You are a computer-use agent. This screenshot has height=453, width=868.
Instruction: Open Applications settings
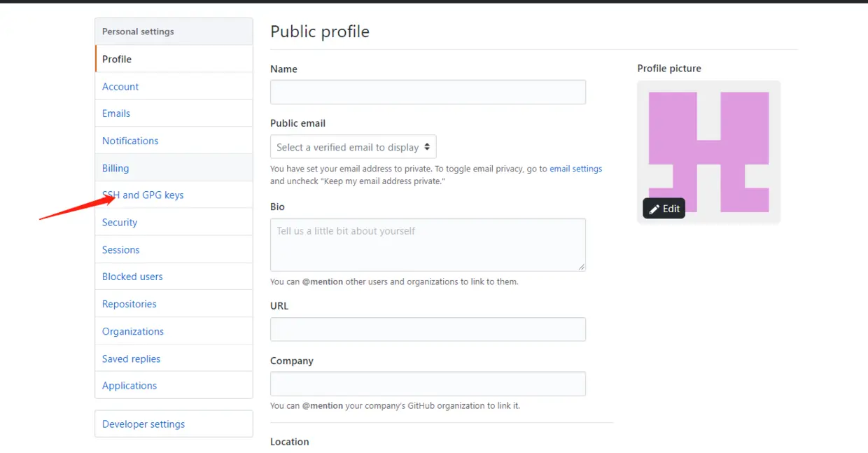point(129,386)
